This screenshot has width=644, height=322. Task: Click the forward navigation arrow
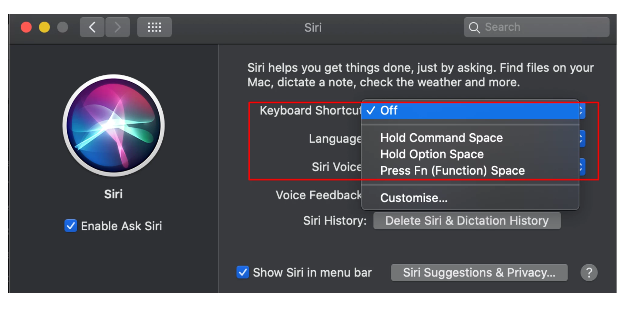tap(118, 27)
